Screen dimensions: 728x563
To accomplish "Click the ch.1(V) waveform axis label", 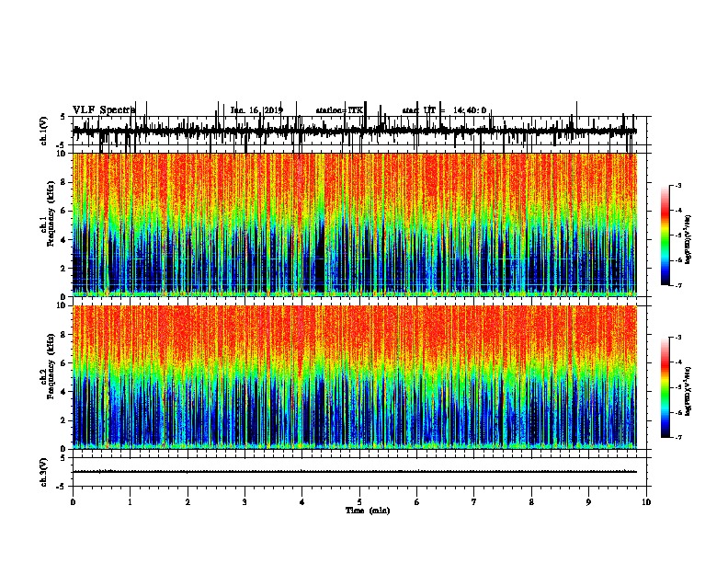I will (44, 131).
